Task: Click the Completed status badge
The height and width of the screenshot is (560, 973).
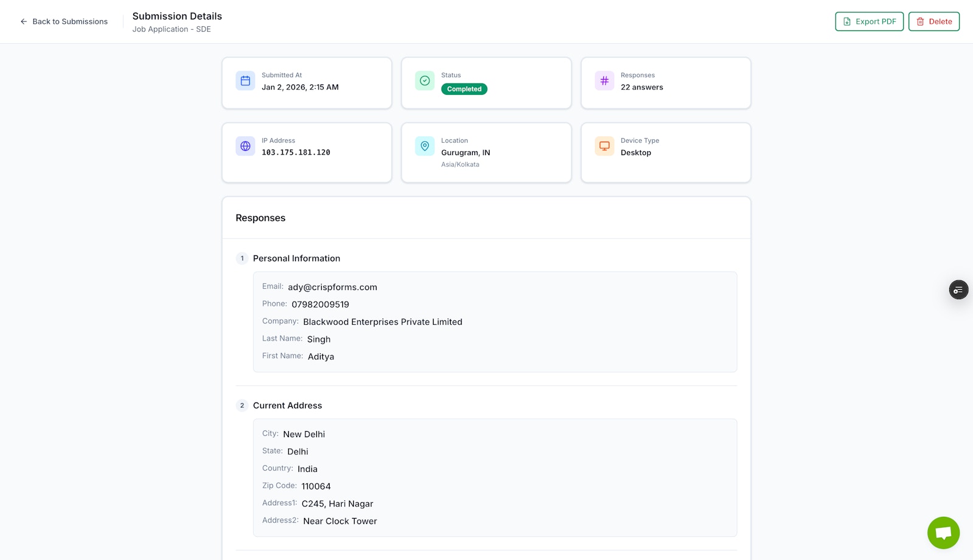Action: point(464,89)
